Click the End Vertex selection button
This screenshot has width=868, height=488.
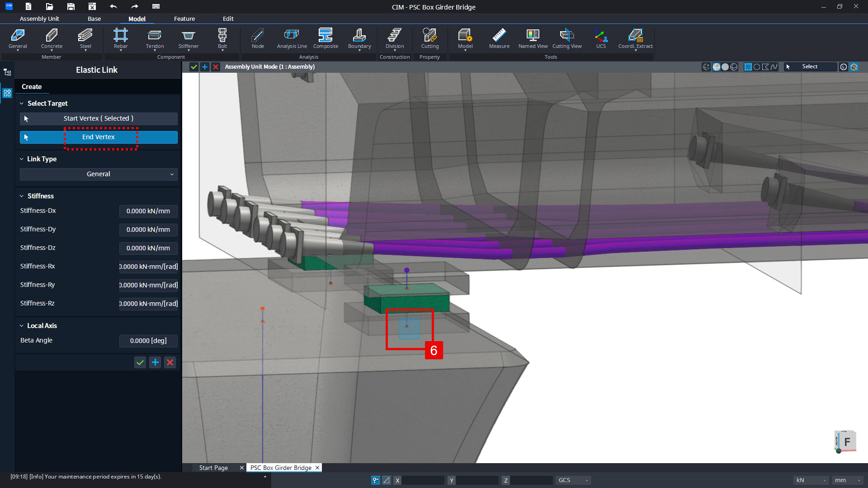click(x=98, y=137)
